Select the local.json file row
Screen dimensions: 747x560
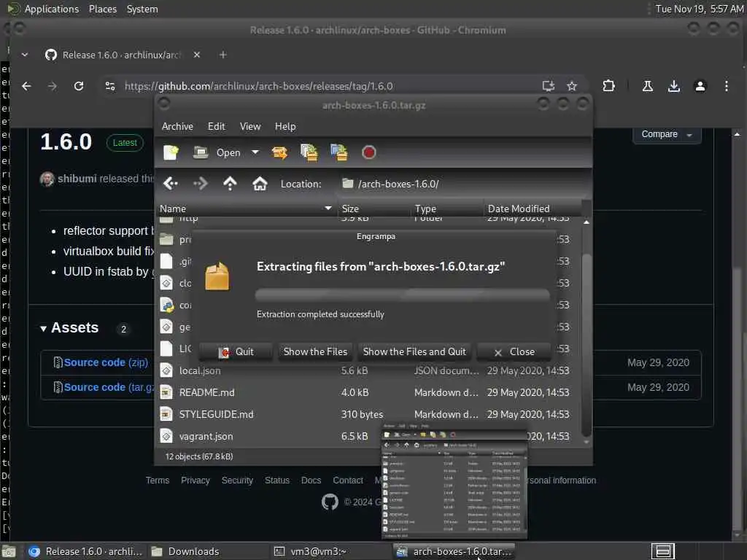[x=368, y=370]
